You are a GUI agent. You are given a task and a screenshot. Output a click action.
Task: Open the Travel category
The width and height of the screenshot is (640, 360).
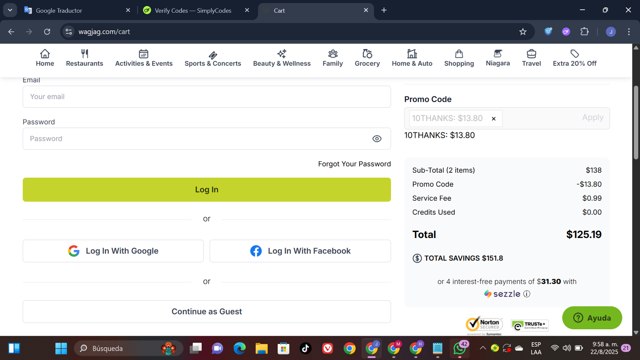coord(531,58)
